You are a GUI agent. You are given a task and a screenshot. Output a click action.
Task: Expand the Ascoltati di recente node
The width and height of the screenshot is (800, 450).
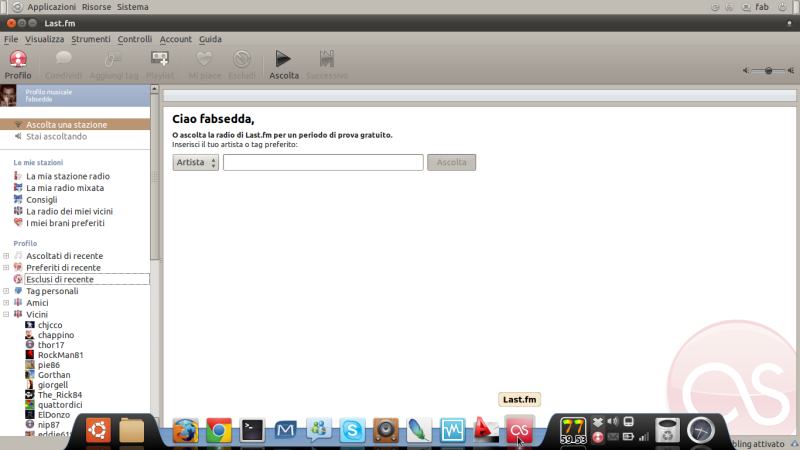[6, 256]
